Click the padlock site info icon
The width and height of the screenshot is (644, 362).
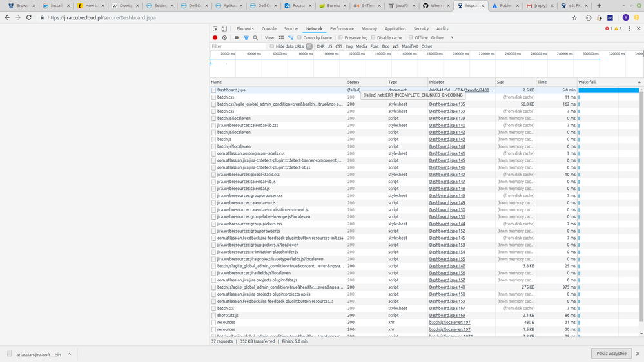point(42,17)
